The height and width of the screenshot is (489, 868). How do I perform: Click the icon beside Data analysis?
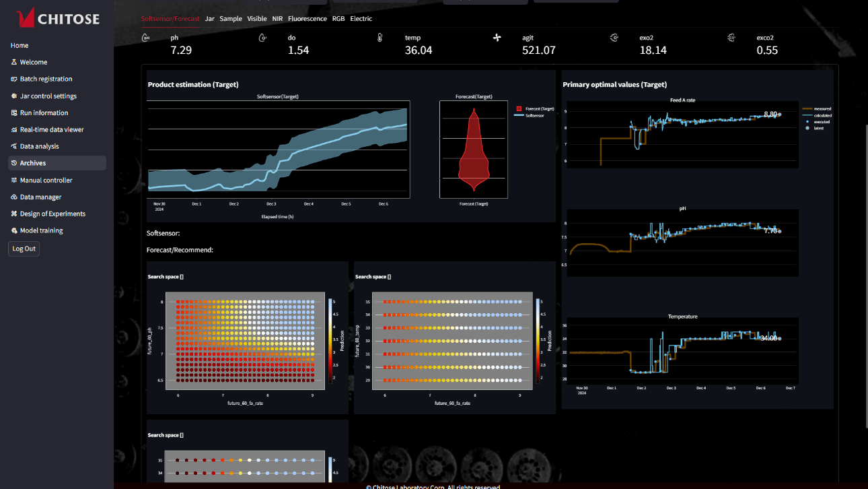(x=14, y=146)
